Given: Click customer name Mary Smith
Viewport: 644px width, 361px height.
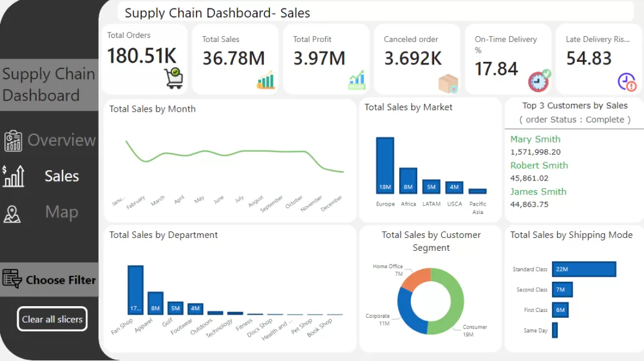Looking at the screenshot, I should click(x=535, y=139).
